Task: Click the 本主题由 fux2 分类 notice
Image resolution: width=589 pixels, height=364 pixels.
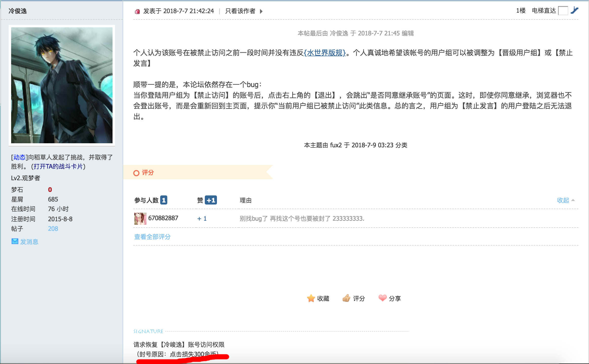Action: click(x=356, y=145)
